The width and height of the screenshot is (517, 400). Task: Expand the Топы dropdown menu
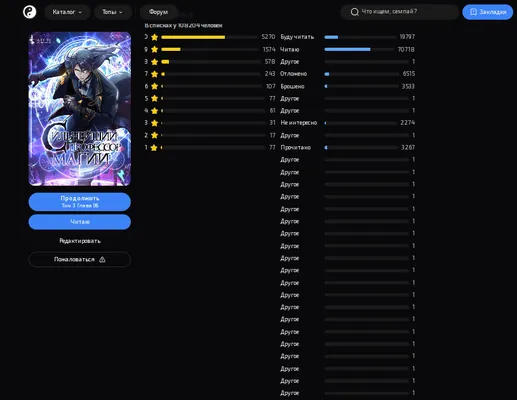112,12
